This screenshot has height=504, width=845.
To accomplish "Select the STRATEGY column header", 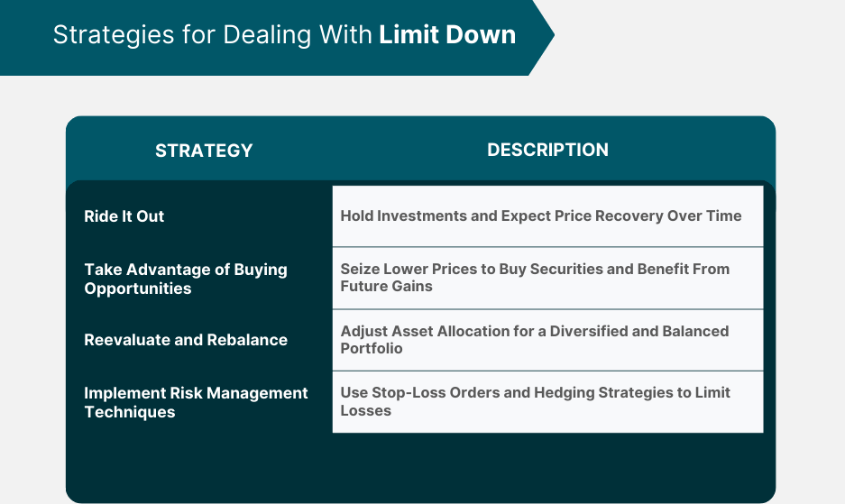I will 204,151.
